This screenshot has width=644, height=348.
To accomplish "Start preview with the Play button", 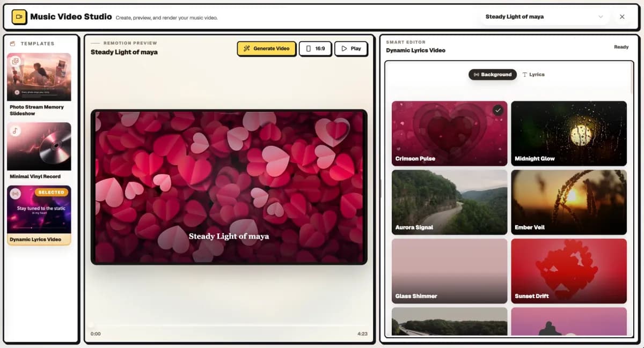I will [351, 48].
